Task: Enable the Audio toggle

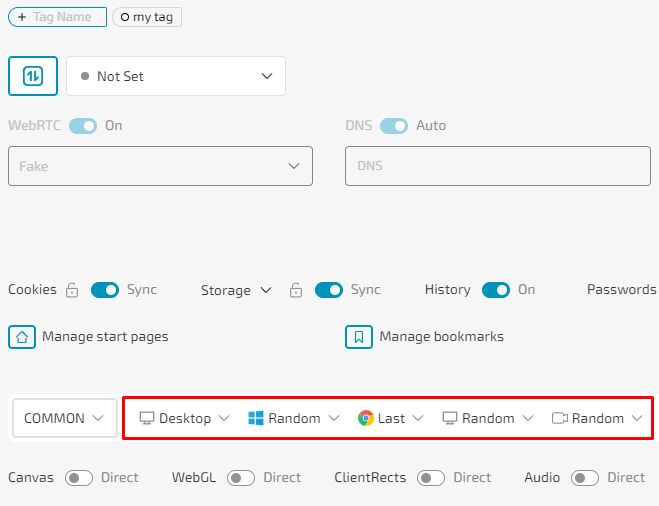Action: click(585, 478)
